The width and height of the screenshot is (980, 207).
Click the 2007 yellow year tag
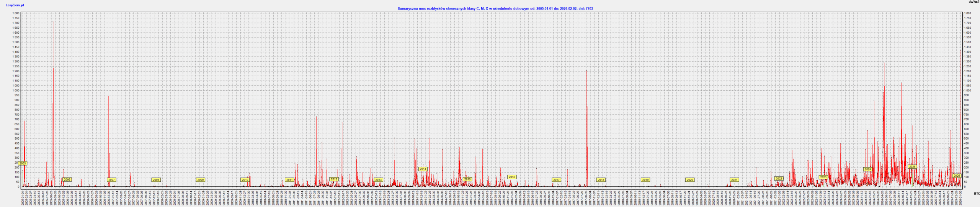point(111,180)
